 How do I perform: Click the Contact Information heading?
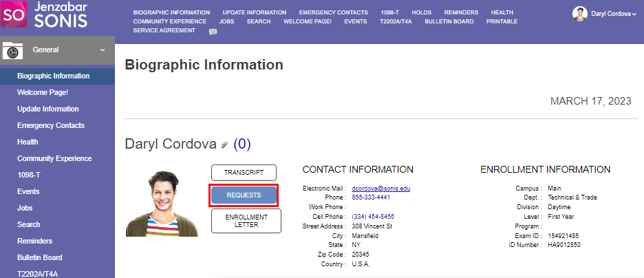[x=358, y=169]
